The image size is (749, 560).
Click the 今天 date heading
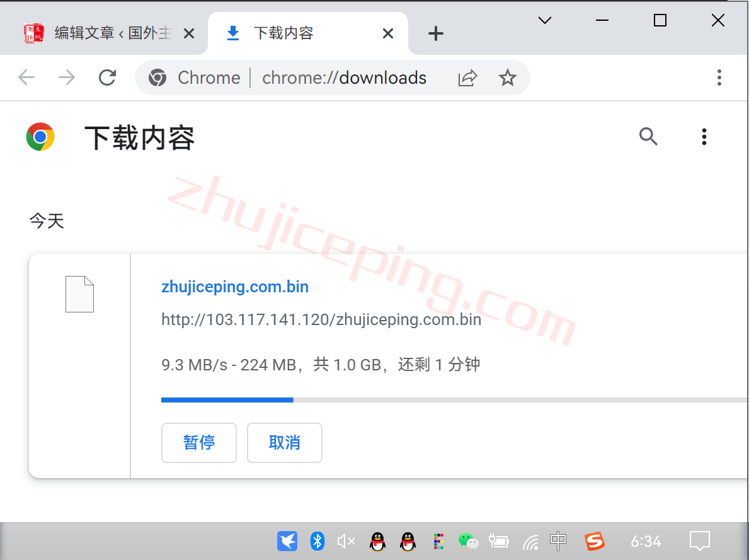click(47, 220)
